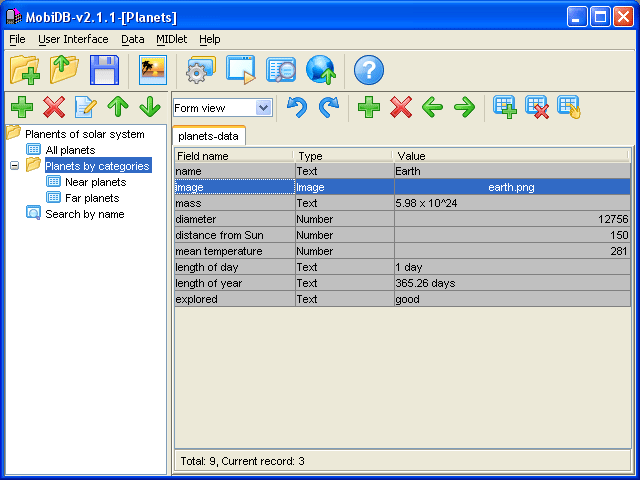
Task: Click the 5.98 x 10^24 mass value
Action: [512, 203]
